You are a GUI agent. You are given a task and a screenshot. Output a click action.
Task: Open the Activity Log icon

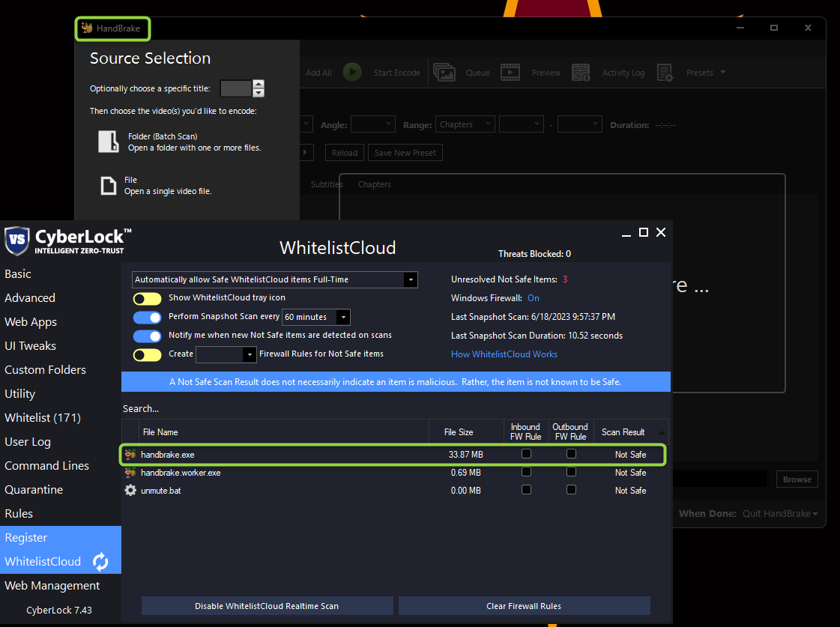(581, 72)
